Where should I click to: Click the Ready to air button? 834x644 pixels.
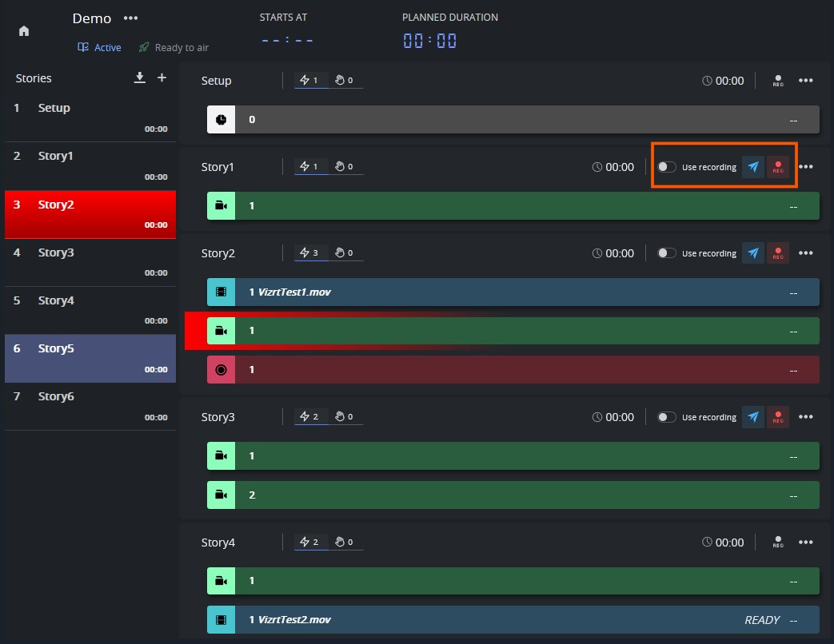[x=174, y=48]
